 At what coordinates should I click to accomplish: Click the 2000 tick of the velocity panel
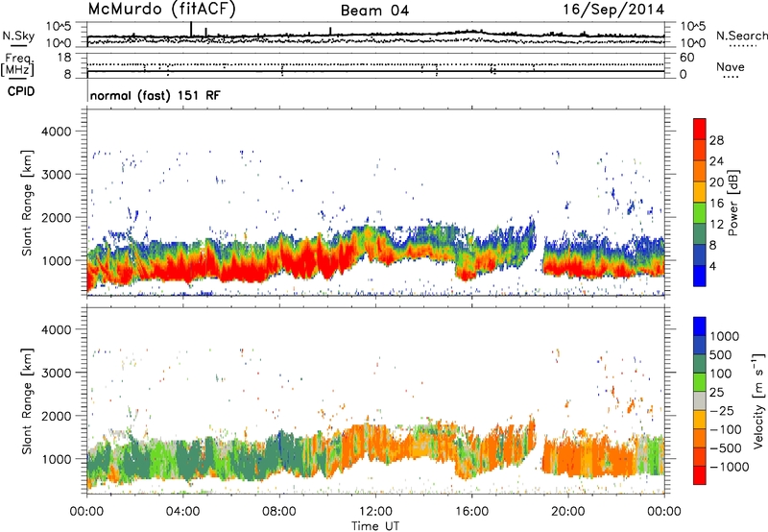pyautogui.click(x=57, y=416)
